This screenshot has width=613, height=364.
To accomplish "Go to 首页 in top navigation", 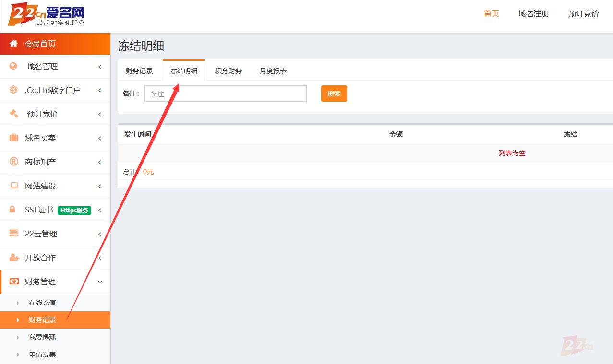I will (x=492, y=13).
